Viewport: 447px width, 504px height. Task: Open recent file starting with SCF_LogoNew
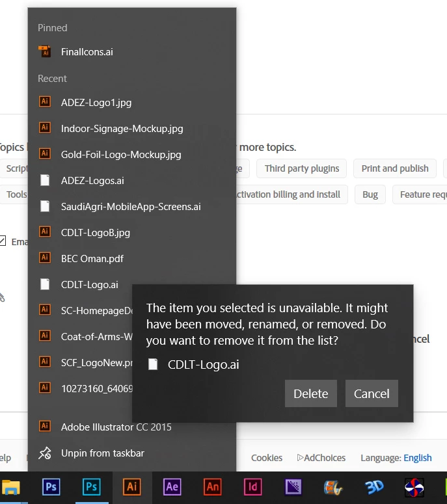[x=81, y=363]
